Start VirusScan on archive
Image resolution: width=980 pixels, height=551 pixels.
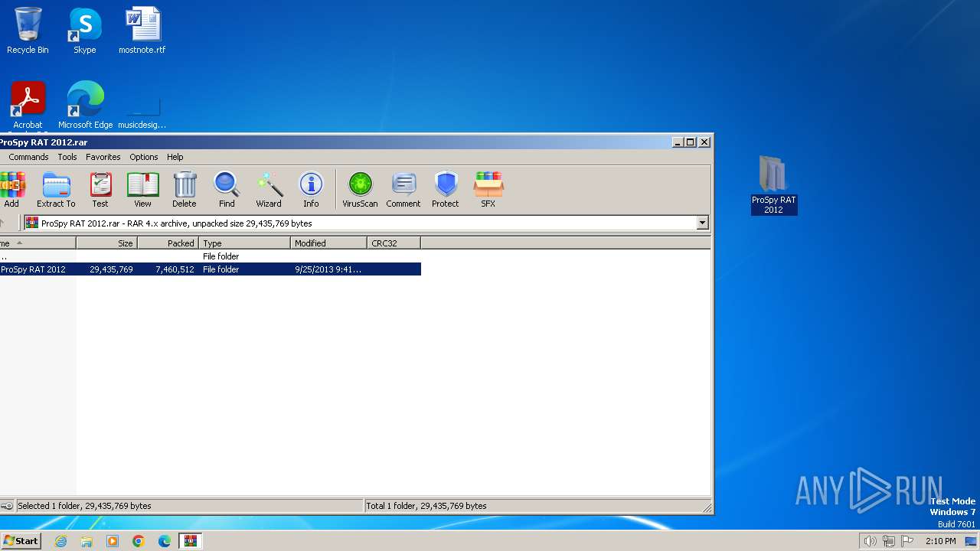click(x=360, y=190)
